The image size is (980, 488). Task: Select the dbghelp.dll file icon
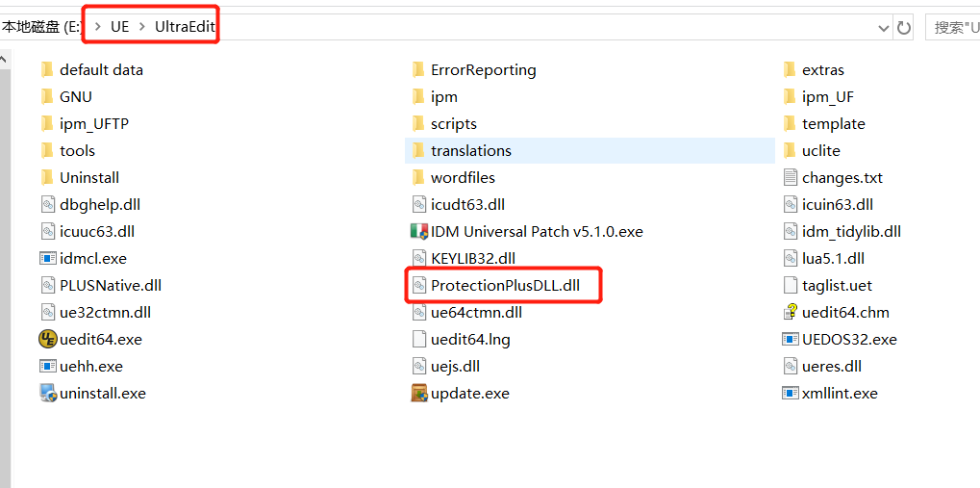(47, 205)
